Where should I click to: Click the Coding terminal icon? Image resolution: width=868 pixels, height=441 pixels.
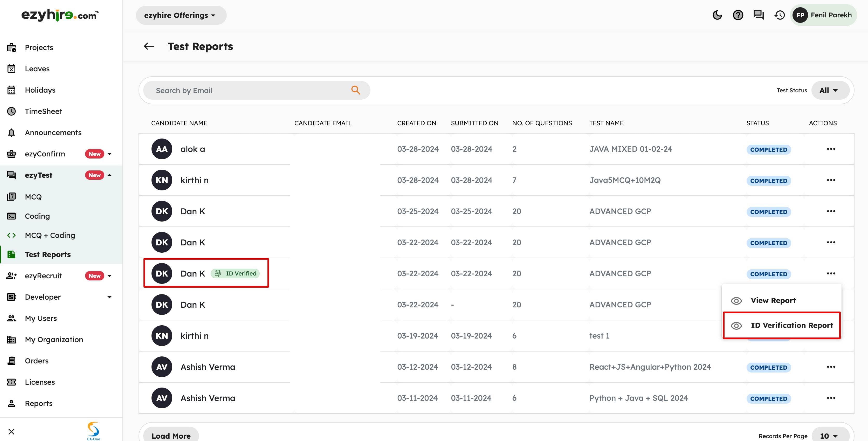point(11,216)
